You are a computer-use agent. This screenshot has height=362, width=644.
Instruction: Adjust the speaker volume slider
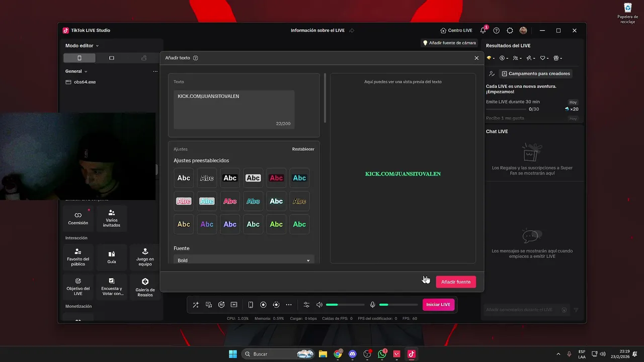coord(345,305)
